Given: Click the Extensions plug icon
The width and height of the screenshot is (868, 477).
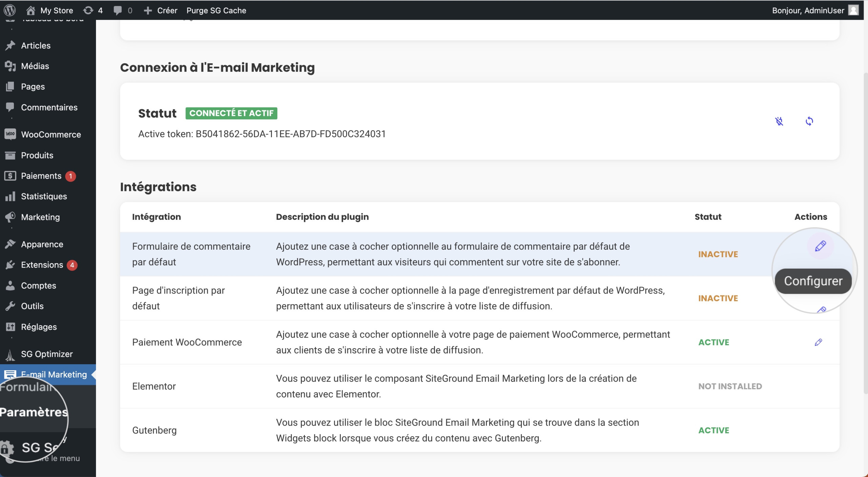Looking at the screenshot, I should pyautogui.click(x=10, y=265).
